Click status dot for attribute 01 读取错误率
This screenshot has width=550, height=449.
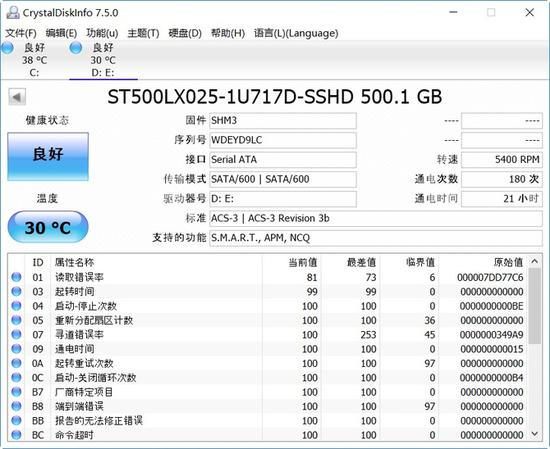[x=16, y=277]
